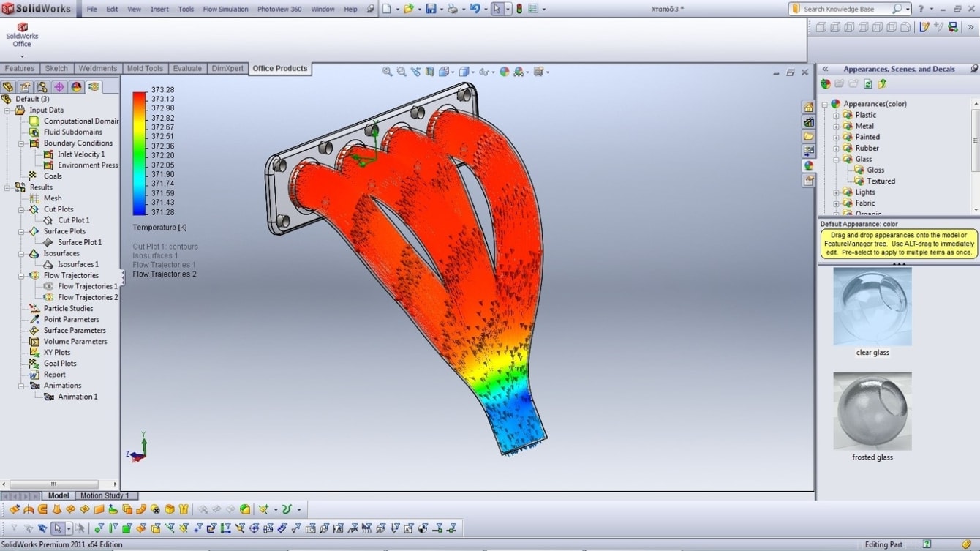Select the Textured glass subfolder
980x551 pixels.
pyautogui.click(x=881, y=181)
